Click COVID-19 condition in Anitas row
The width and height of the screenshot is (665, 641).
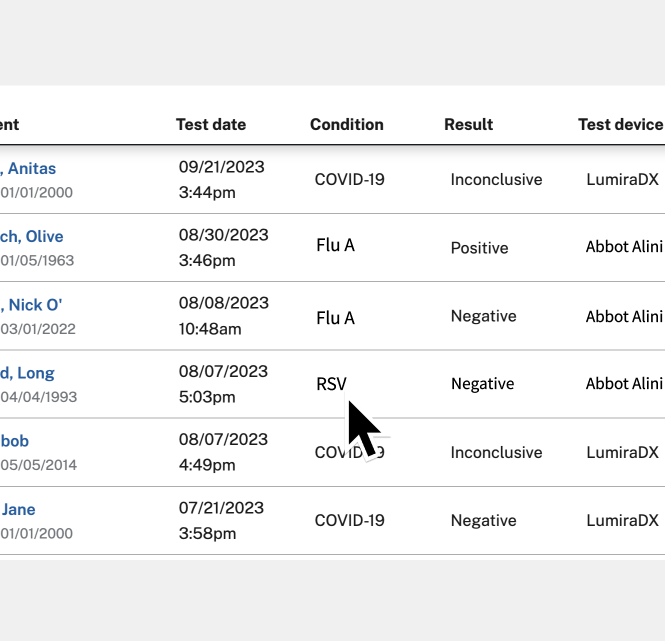[349, 179]
